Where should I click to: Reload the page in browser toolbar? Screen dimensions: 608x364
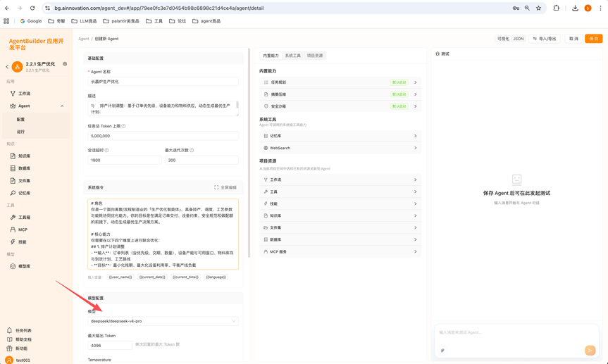click(x=32, y=8)
